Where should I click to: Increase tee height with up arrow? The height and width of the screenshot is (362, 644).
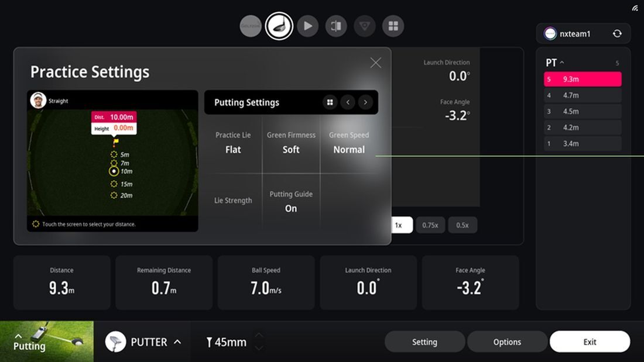point(259,335)
